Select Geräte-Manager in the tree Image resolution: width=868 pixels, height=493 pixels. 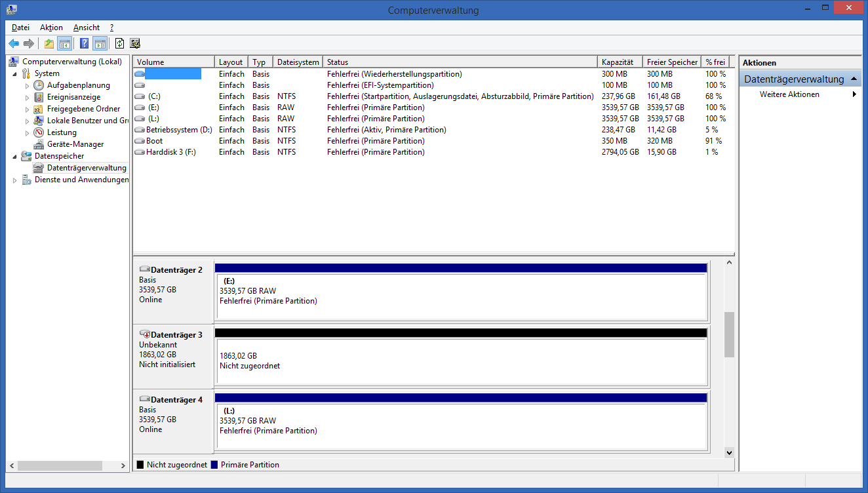[x=75, y=144]
